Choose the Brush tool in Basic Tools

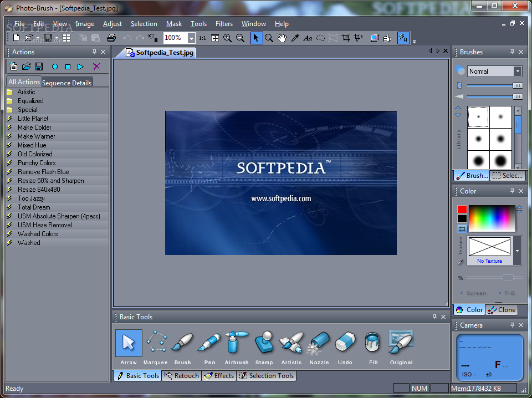point(182,348)
